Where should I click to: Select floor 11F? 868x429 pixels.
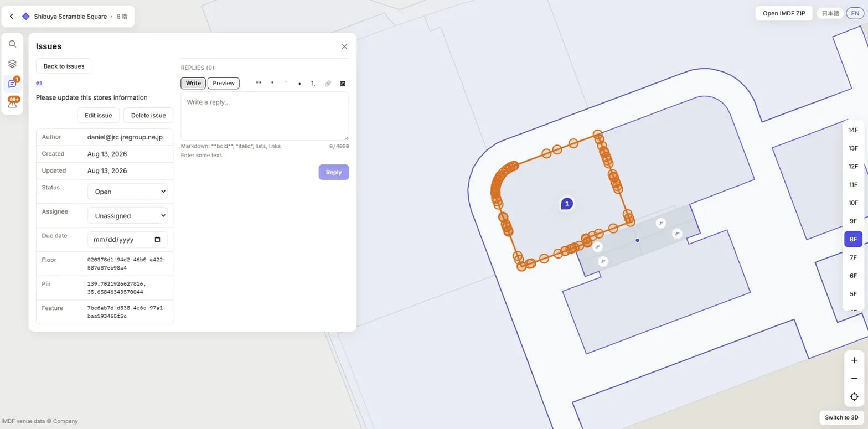853,185
